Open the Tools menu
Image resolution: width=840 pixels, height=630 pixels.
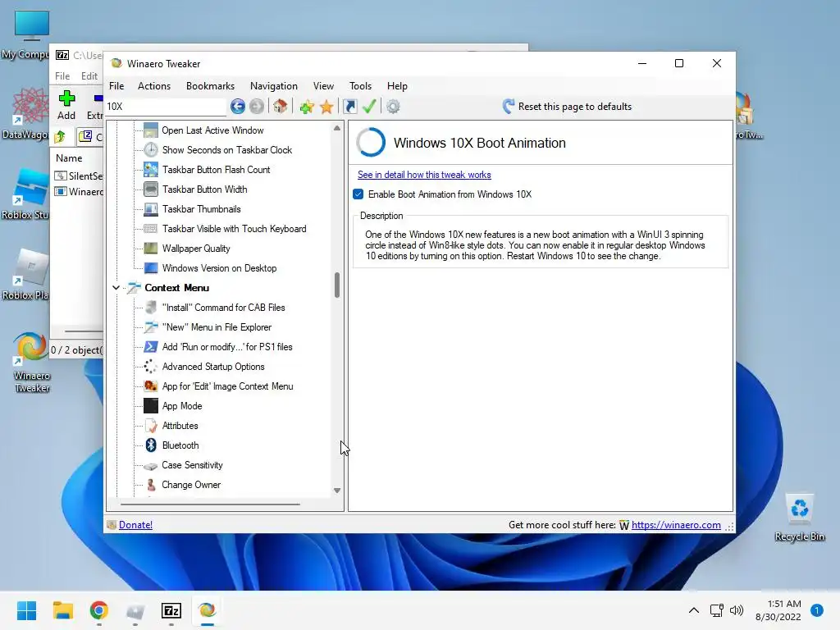click(x=360, y=85)
